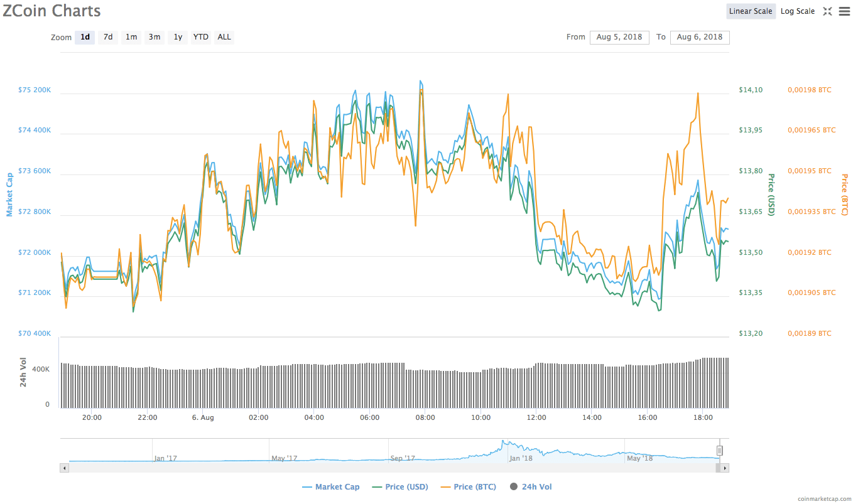The width and height of the screenshot is (858, 504).
Task: Click the navigator right scroll arrow
Action: (x=725, y=468)
